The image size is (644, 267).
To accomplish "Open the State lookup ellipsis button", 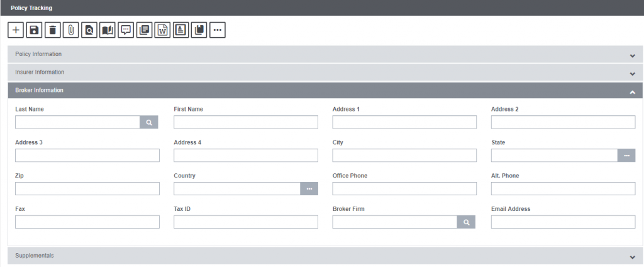I will 626,156.
